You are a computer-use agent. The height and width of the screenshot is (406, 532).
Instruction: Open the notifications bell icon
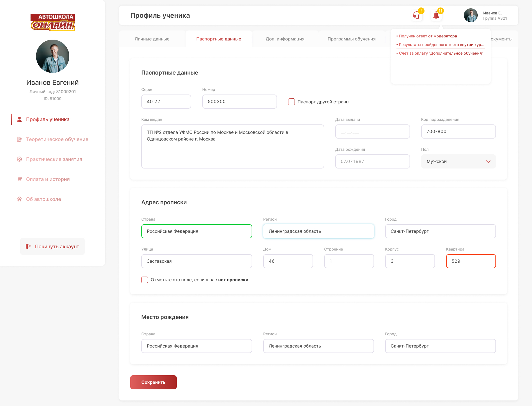click(436, 16)
